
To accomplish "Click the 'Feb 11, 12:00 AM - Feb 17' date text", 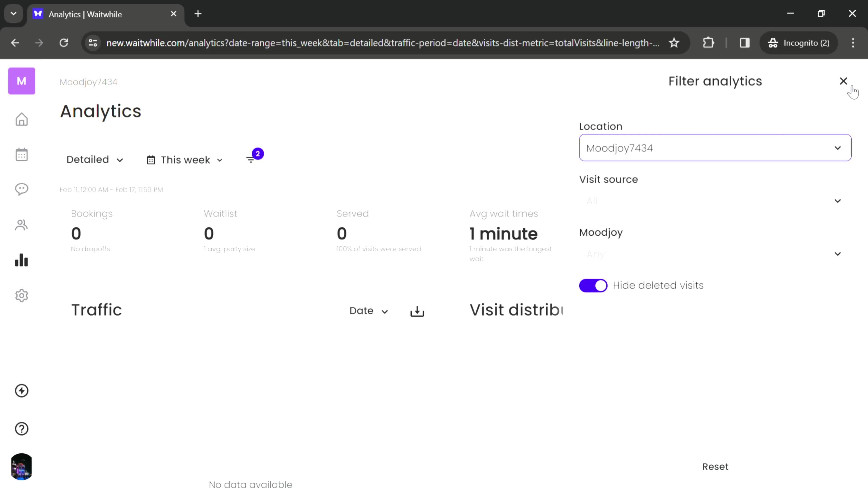I will 111,190.
